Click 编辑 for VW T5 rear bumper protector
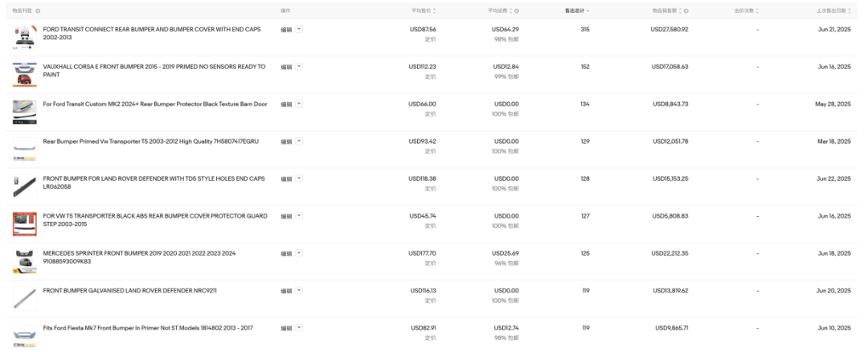 (x=286, y=216)
